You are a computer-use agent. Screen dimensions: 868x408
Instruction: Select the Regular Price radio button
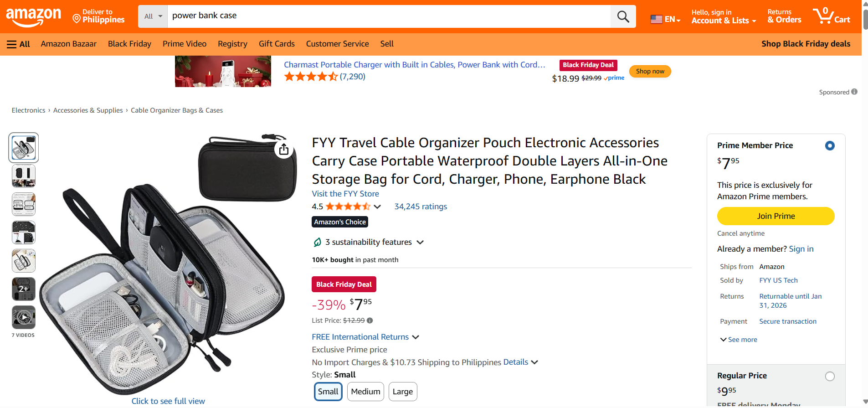830,377
